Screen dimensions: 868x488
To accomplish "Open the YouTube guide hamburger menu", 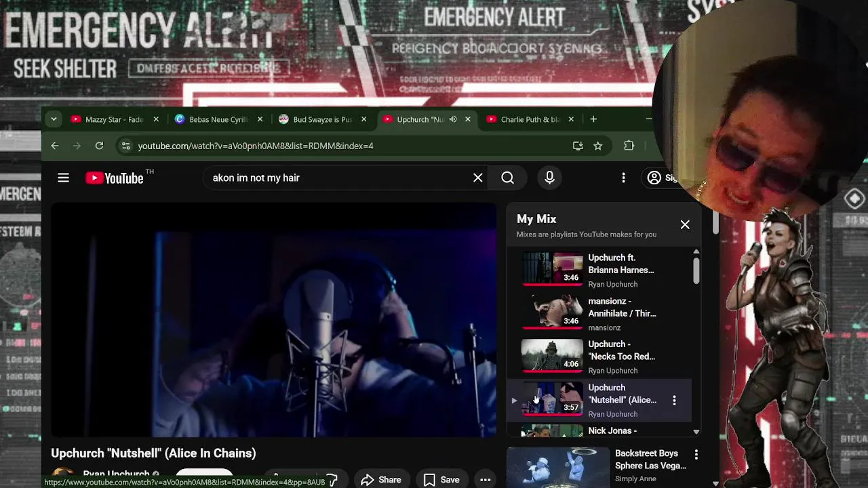I will (63, 178).
